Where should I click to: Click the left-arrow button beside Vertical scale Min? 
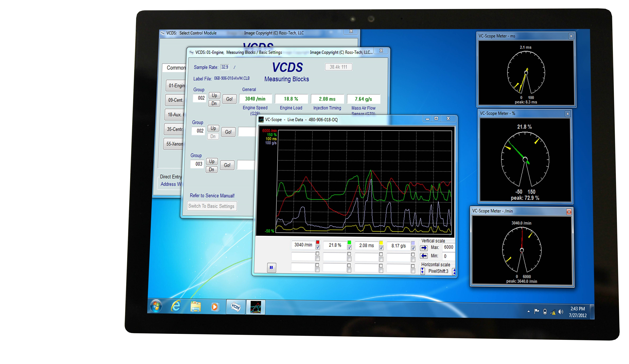click(x=424, y=256)
